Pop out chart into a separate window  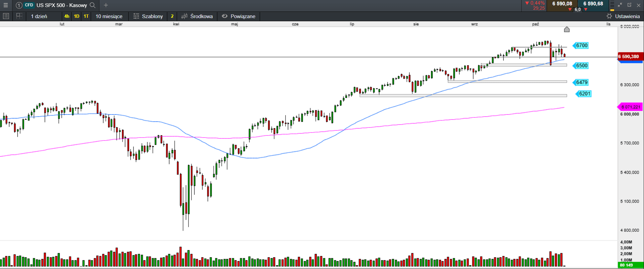(629, 5)
